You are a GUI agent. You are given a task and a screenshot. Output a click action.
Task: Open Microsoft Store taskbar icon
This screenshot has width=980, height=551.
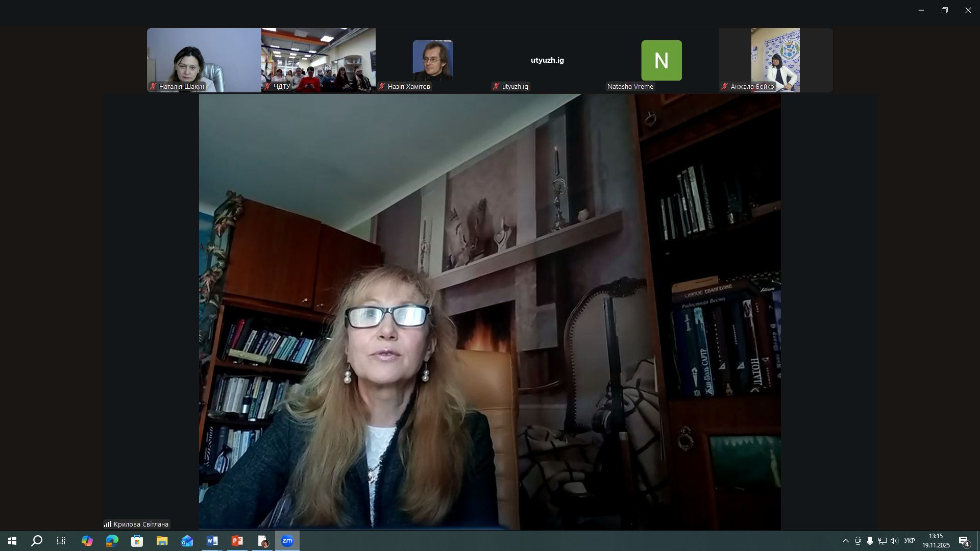click(x=137, y=541)
